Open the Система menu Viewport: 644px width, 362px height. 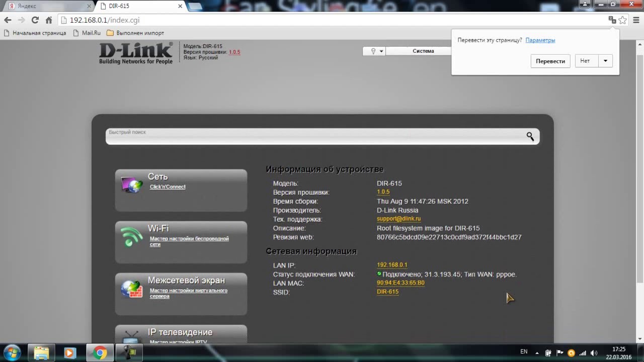click(x=423, y=51)
